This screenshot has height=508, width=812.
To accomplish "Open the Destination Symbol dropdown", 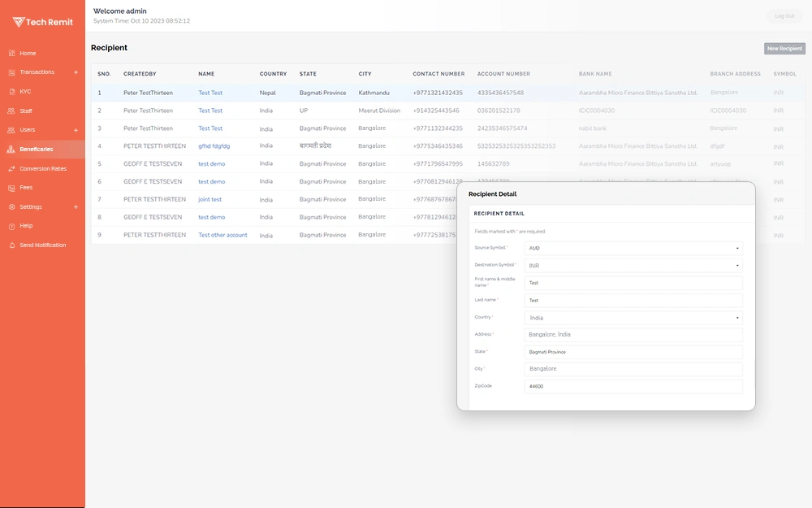I will [633, 266].
